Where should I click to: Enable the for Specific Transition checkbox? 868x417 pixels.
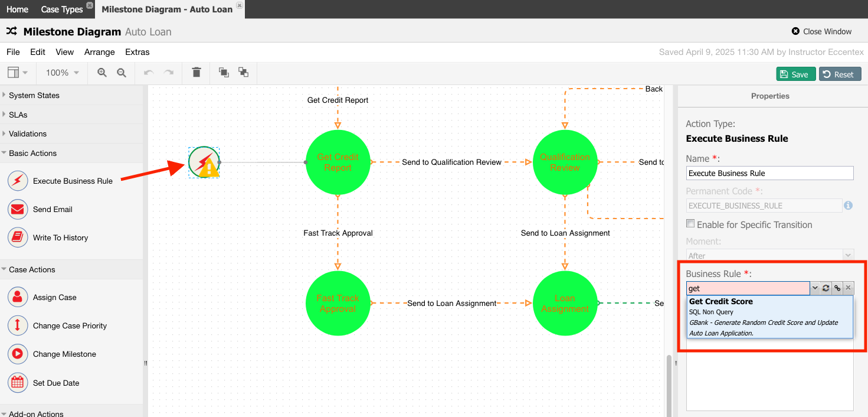tap(690, 224)
